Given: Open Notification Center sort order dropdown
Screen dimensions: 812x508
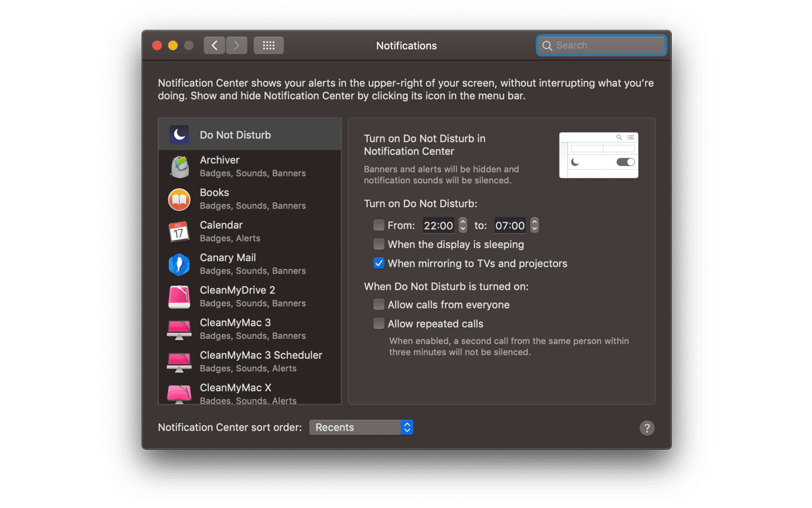Looking at the screenshot, I should (361, 427).
